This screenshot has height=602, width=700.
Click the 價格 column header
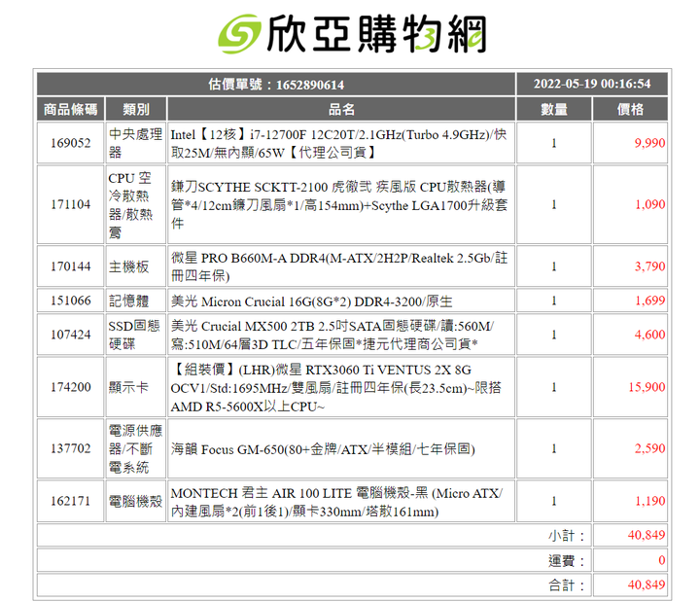pos(630,110)
